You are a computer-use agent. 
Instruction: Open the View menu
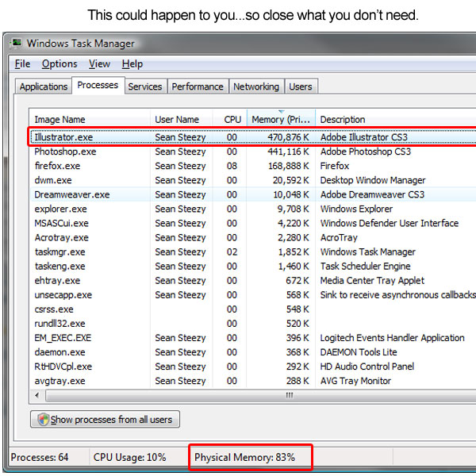point(99,64)
